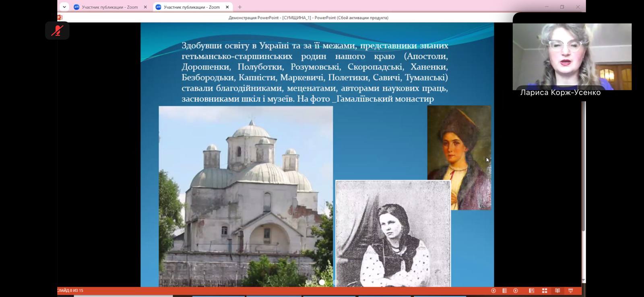Start Slide Show presentation icon
Viewport: 644px width, 297px height.
570,291
